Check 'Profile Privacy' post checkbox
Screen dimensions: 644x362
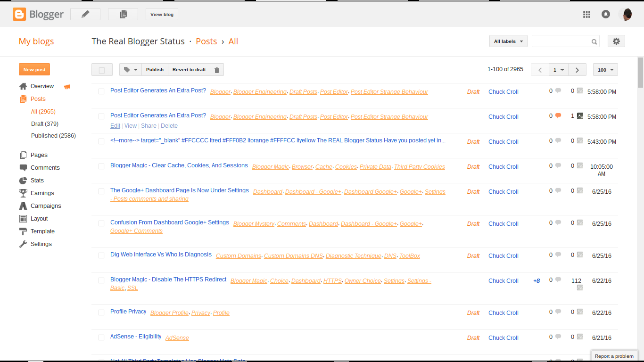pyautogui.click(x=101, y=313)
